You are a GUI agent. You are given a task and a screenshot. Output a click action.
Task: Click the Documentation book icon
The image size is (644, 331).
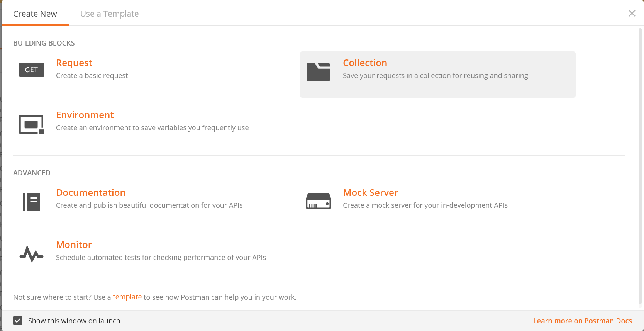(x=32, y=202)
